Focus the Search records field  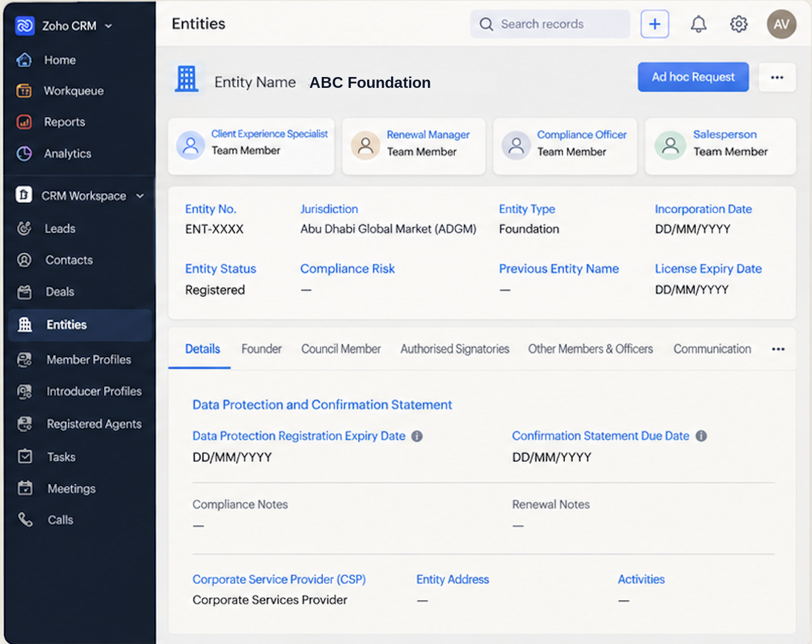pos(550,24)
